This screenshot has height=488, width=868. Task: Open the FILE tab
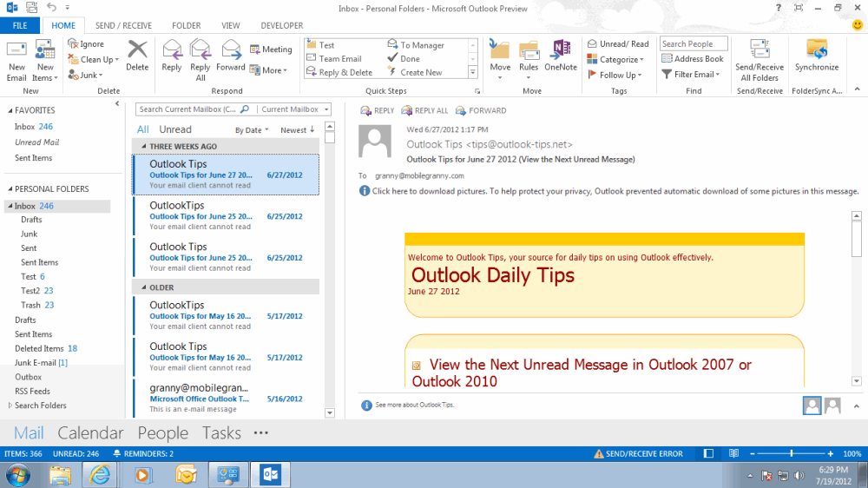click(x=20, y=25)
